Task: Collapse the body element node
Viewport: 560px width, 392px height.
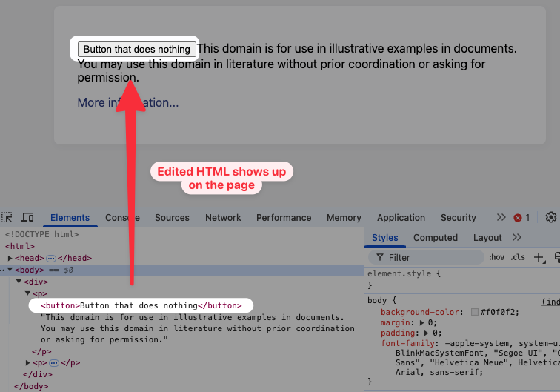Action: (10, 270)
